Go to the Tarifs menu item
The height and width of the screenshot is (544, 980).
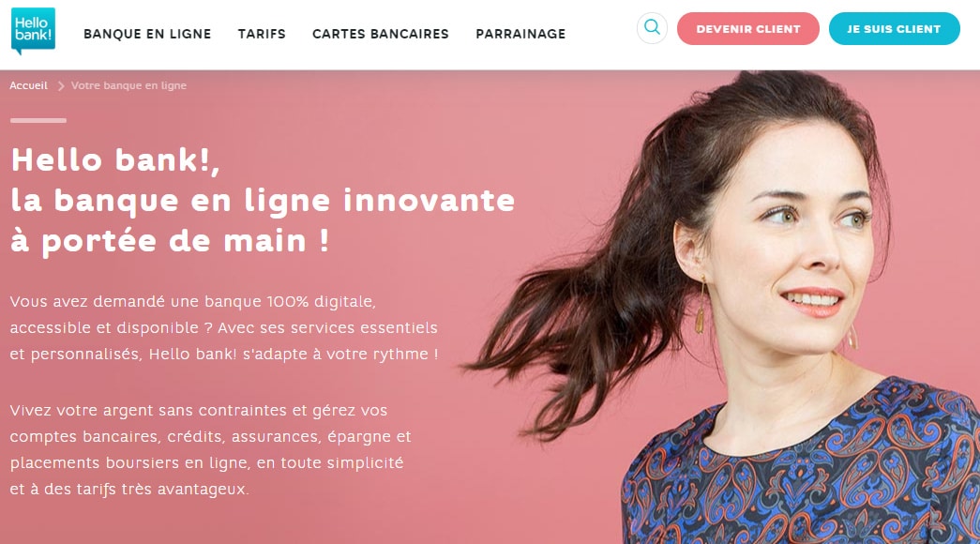262,34
